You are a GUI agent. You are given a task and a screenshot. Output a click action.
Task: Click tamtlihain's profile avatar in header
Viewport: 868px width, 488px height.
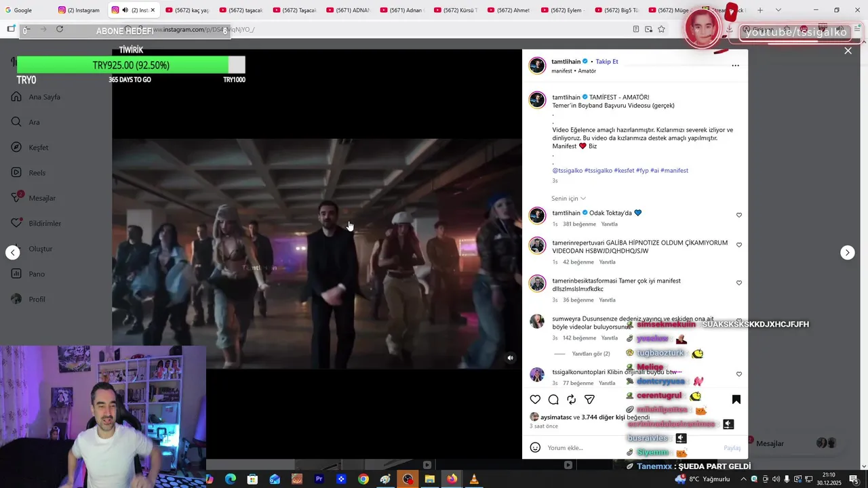pyautogui.click(x=537, y=65)
